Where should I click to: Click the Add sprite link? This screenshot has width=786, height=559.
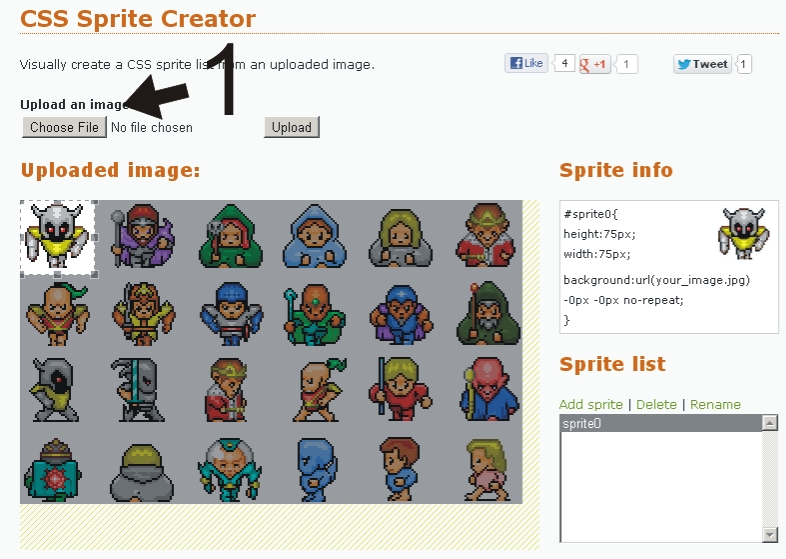(591, 404)
